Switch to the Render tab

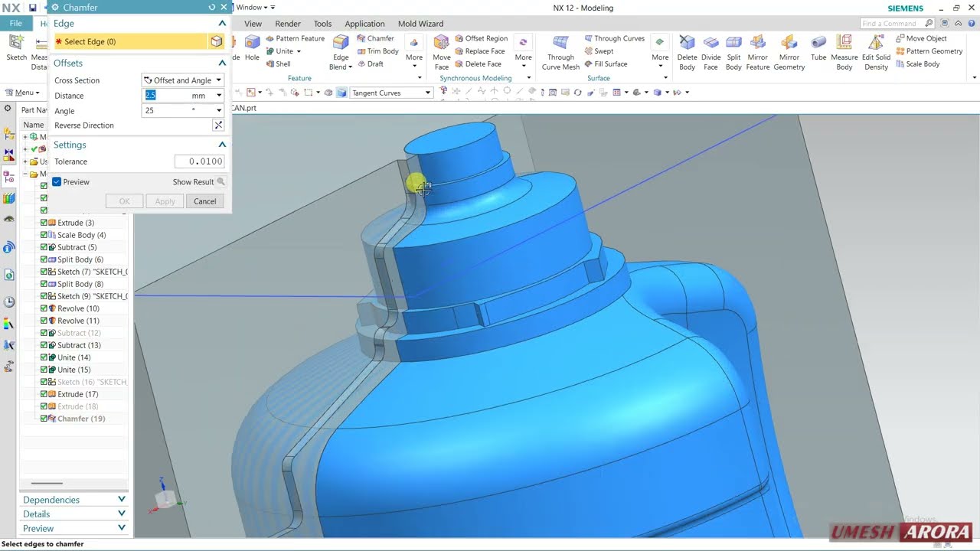(288, 24)
